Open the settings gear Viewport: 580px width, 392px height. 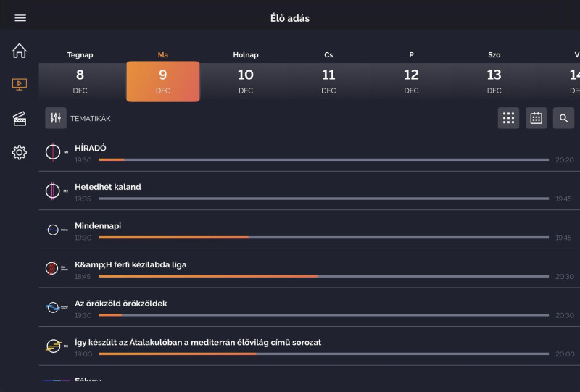point(20,152)
